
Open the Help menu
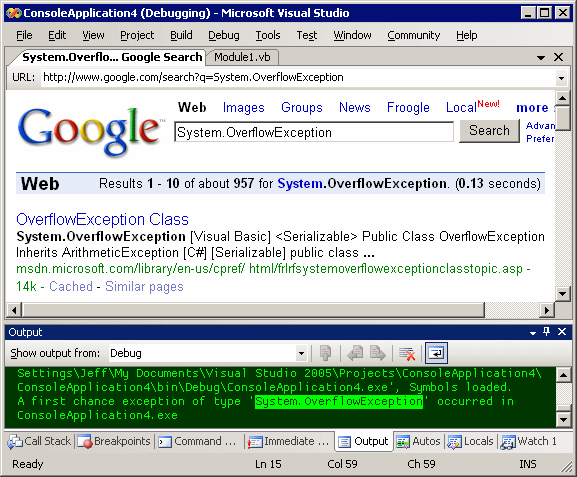467,35
